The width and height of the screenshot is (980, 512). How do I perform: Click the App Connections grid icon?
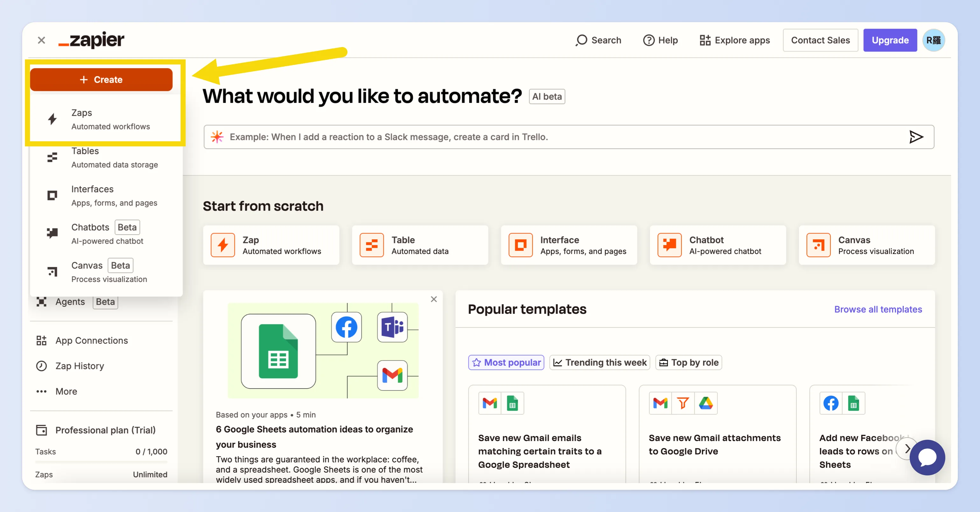[41, 340]
